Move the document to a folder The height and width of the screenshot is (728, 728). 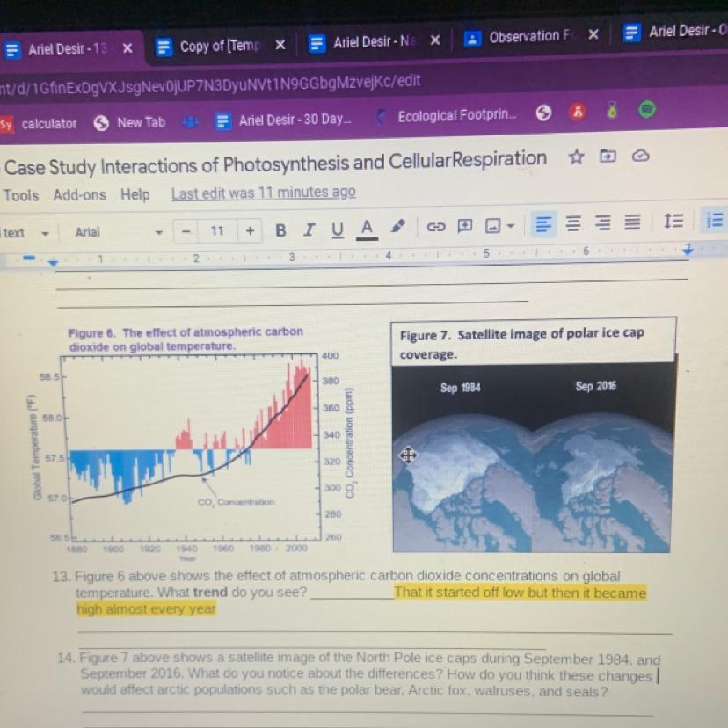[x=608, y=156]
